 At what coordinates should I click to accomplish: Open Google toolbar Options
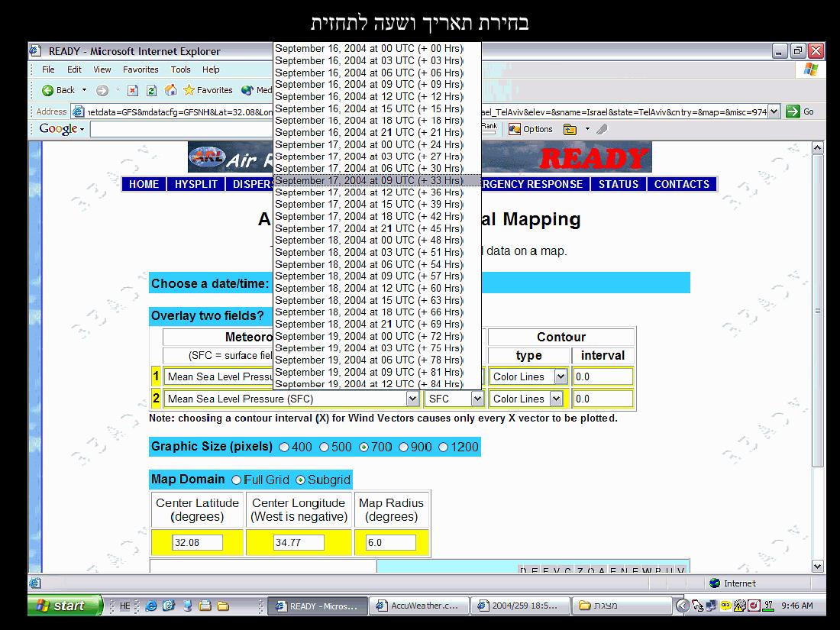point(531,129)
